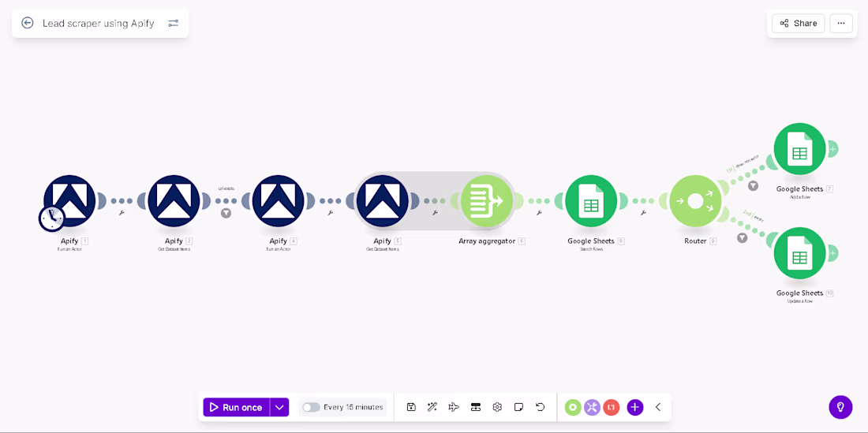Open the Router module
The height and width of the screenshot is (433, 868).
695,201
